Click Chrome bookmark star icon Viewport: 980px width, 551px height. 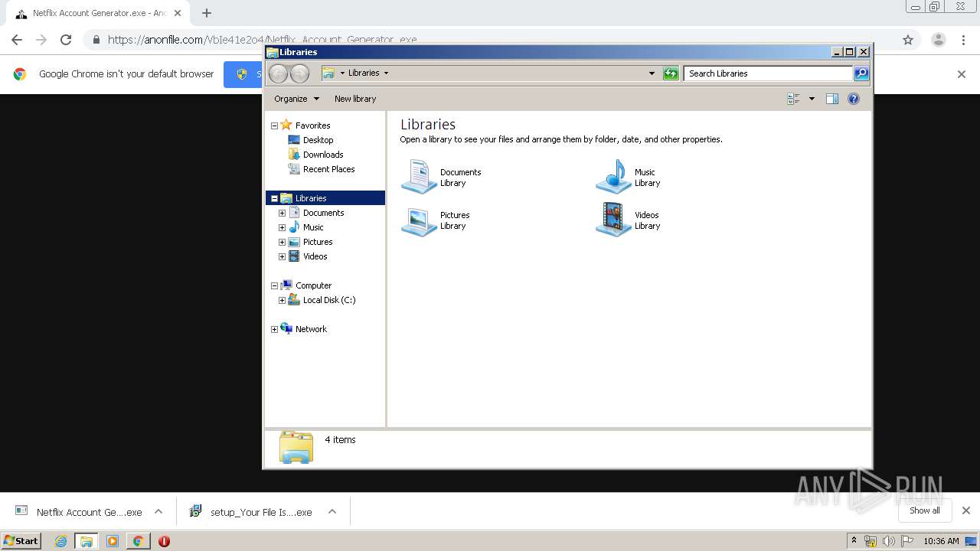tap(908, 40)
